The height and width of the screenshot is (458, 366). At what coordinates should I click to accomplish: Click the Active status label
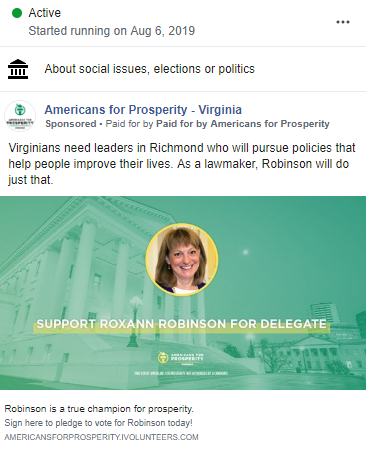tap(45, 13)
